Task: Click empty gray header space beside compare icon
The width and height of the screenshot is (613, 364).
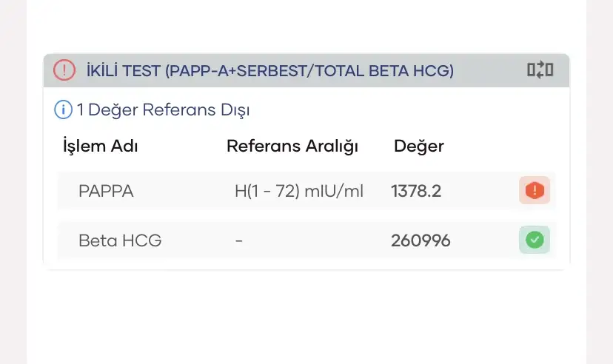Action: click(x=492, y=71)
